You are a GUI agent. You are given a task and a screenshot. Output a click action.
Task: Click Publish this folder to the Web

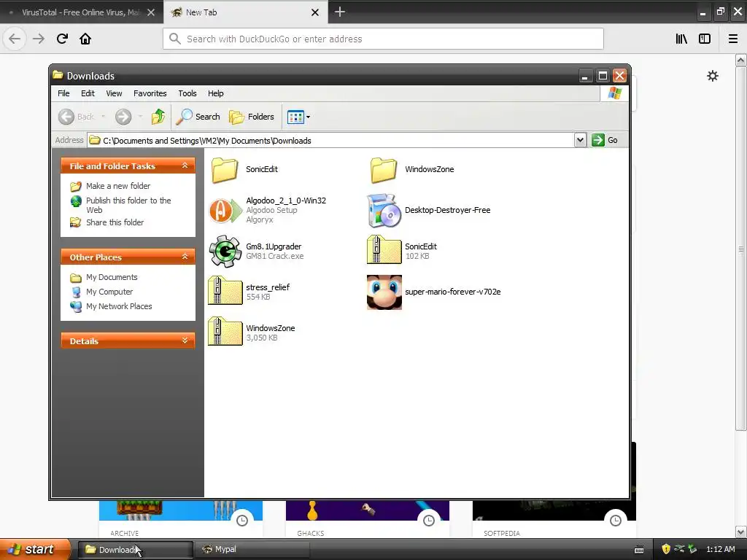point(128,205)
